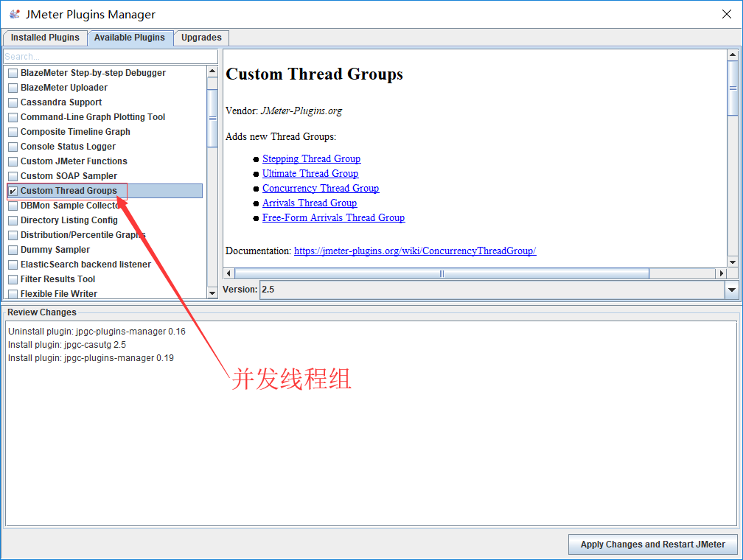
Task: Tick the Dummy Sampler checkbox
Action: coord(13,250)
